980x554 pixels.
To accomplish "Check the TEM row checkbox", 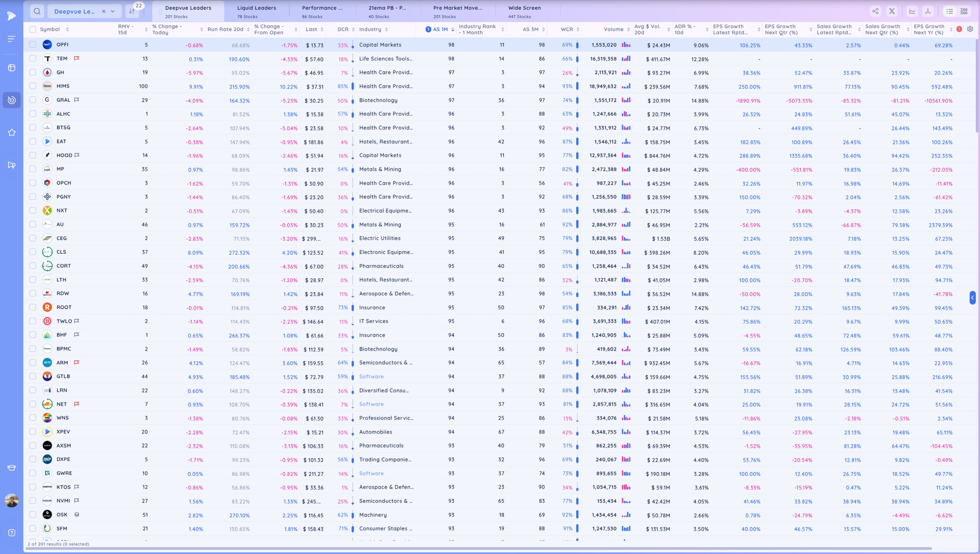I will coord(33,59).
